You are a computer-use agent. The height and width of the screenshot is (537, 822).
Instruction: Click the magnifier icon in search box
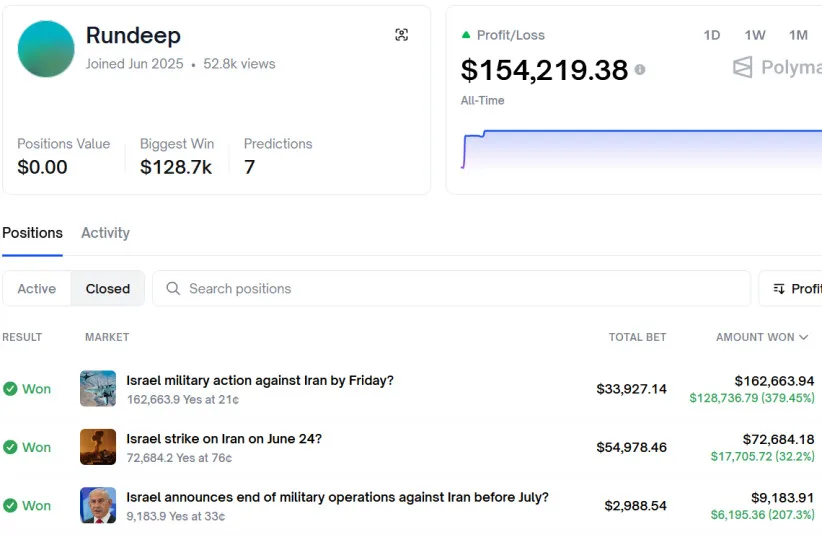coord(173,288)
